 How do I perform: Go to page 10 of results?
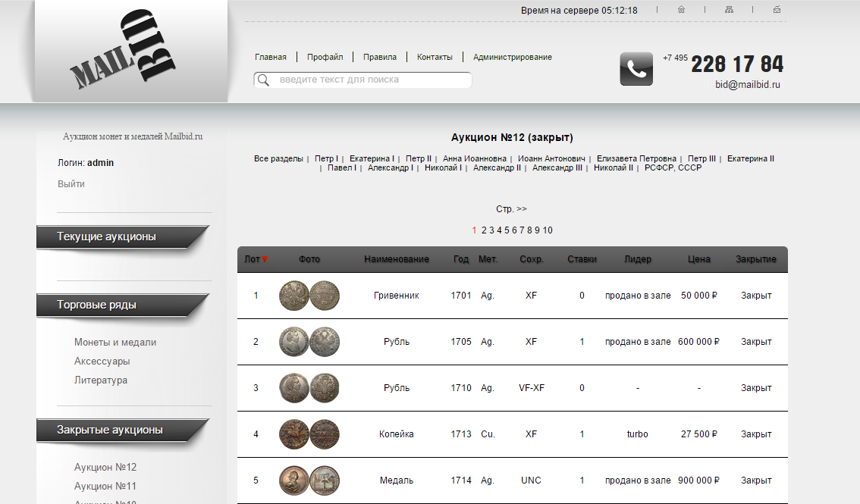(x=548, y=230)
